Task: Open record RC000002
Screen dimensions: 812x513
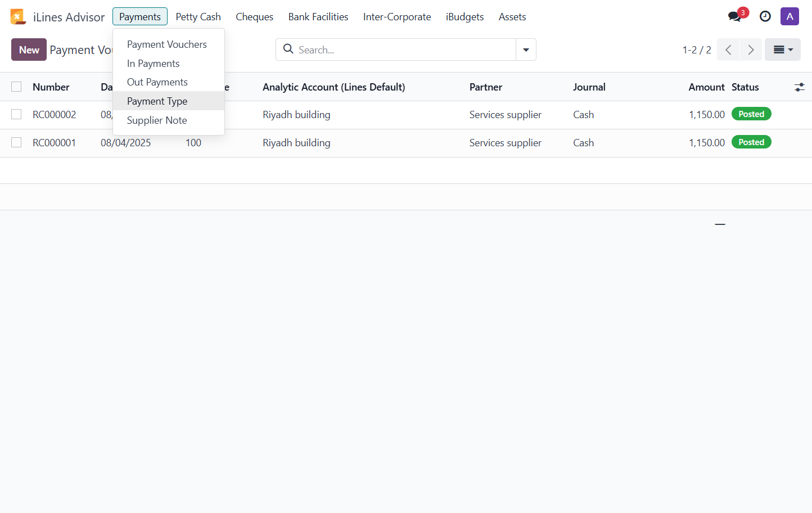Action: pyautogui.click(x=55, y=115)
